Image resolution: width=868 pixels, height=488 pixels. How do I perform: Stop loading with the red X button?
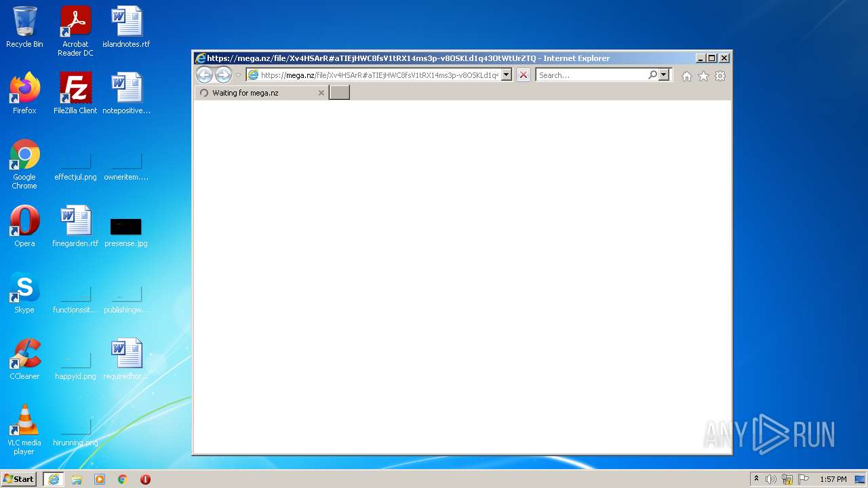[x=524, y=75]
